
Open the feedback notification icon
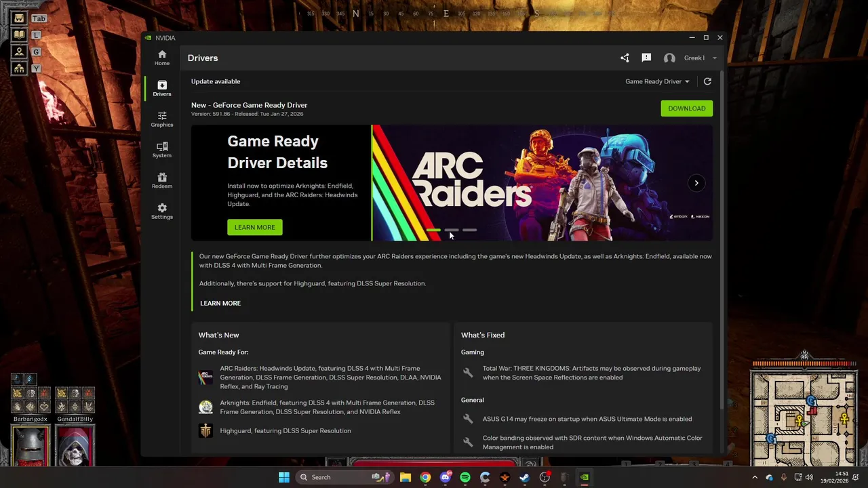click(x=646, y=58)
